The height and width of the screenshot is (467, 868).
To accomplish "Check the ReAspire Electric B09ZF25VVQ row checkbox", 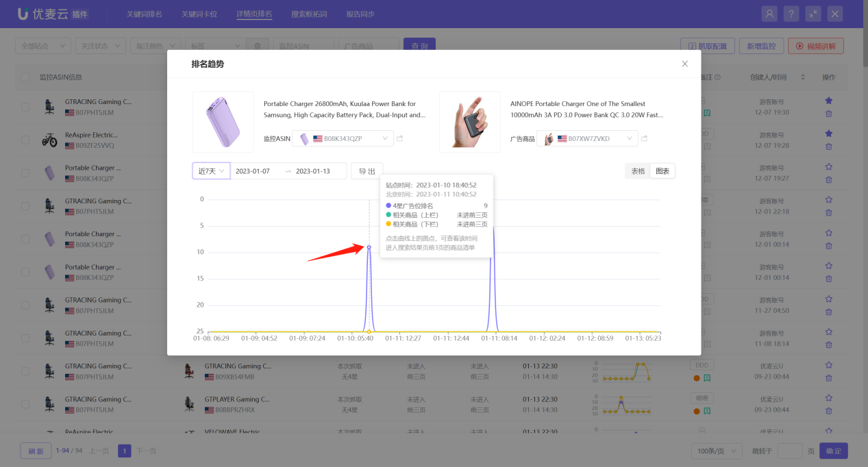I will 25,140.
